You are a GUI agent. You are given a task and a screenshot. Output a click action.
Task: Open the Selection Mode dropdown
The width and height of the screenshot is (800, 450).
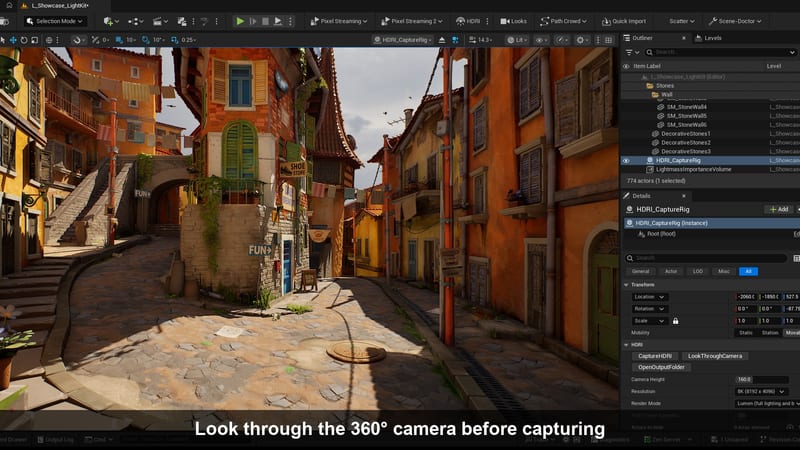[55, 21]
